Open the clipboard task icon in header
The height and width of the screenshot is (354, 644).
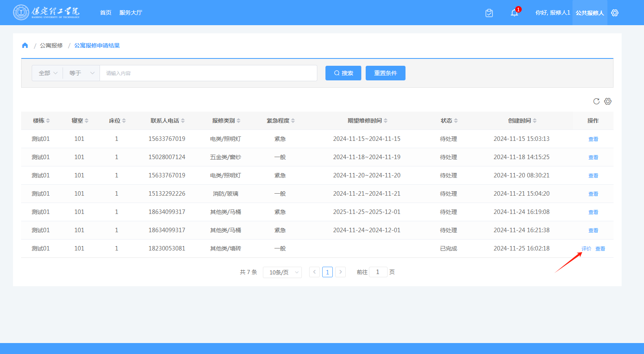coord(489,13)
